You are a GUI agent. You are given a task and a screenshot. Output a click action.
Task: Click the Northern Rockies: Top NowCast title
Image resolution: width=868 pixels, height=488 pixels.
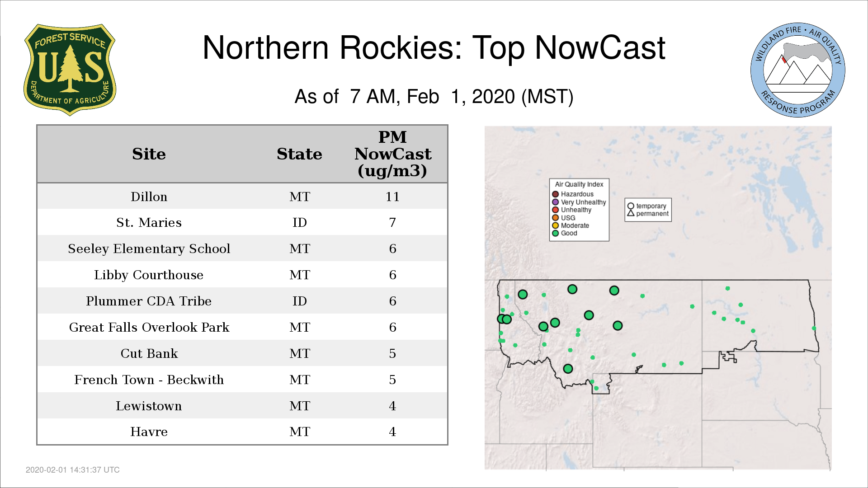[434, 48]
